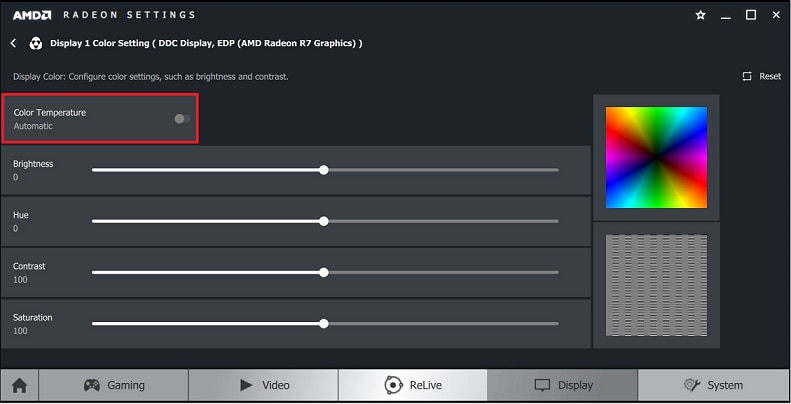The height and width of the screenshot is (404, 791).
Task: Click the ReLive circular icon
Action: pos(393,385)
